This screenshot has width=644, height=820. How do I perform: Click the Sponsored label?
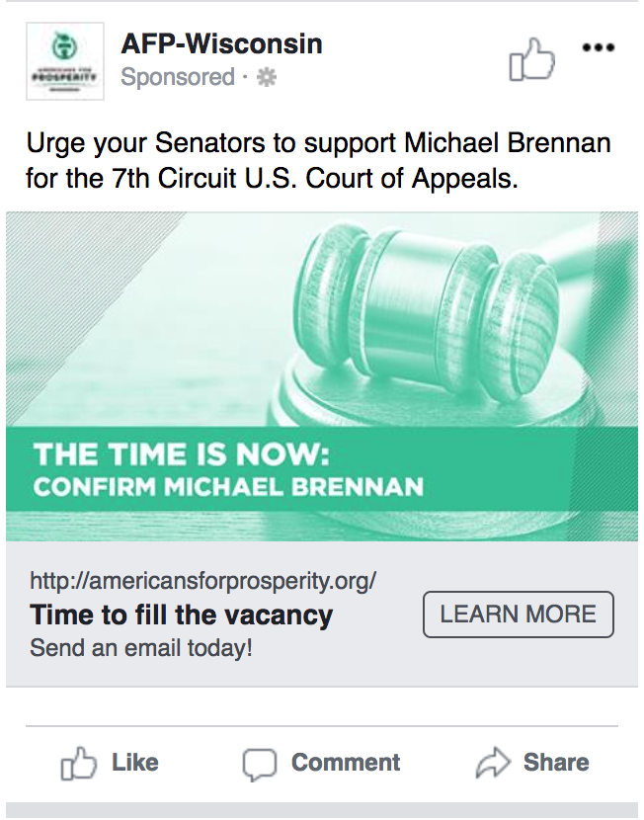tap(177, 77)
